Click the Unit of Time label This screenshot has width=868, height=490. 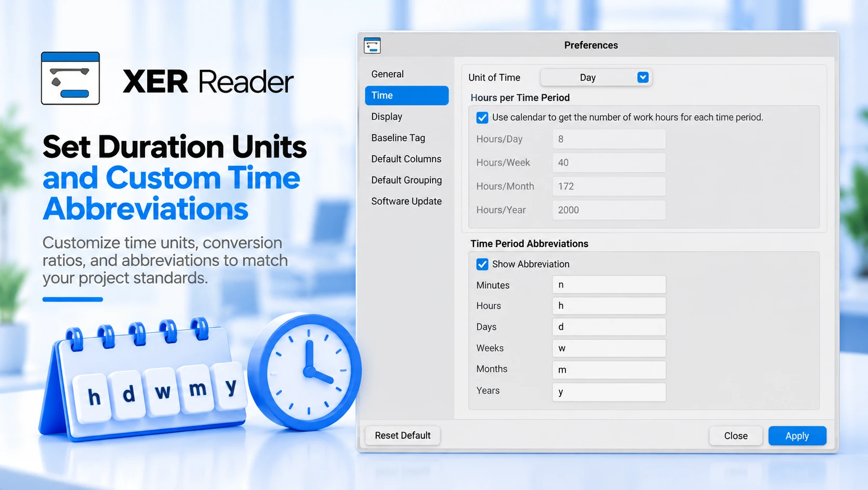click(x=494, y=78)
